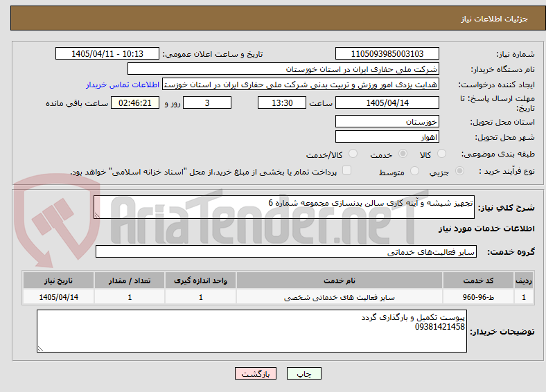Click the table date cell 1405/04/14
The image size is (546, 392).
point(58,297)
